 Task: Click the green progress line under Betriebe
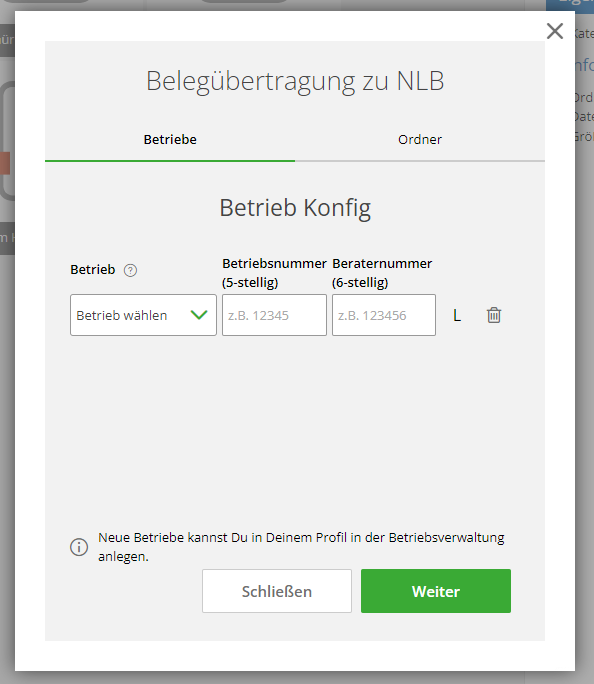point(170,161)
